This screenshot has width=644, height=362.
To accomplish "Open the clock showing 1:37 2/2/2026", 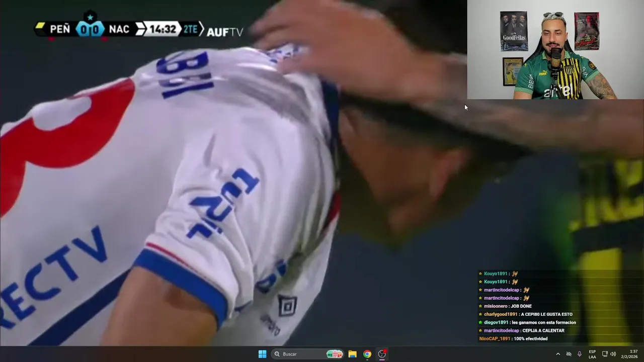I will [x=630, y=354].
